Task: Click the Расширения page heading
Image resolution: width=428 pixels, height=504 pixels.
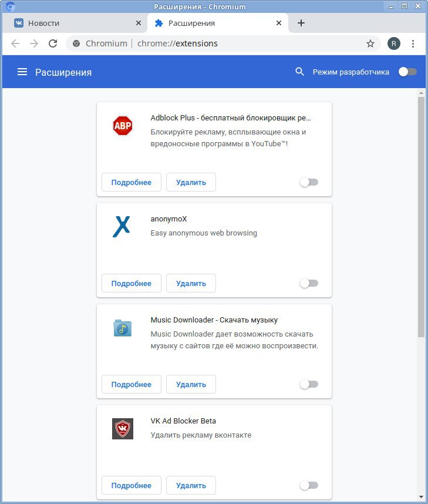Action: pos(63,72)
